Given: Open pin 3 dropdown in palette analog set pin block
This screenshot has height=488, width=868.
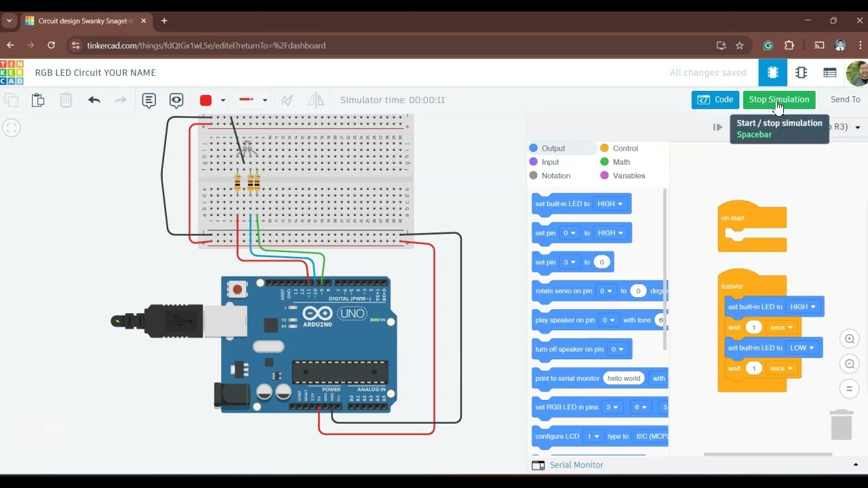Looking at the screenshot, I should click(570, 262).
